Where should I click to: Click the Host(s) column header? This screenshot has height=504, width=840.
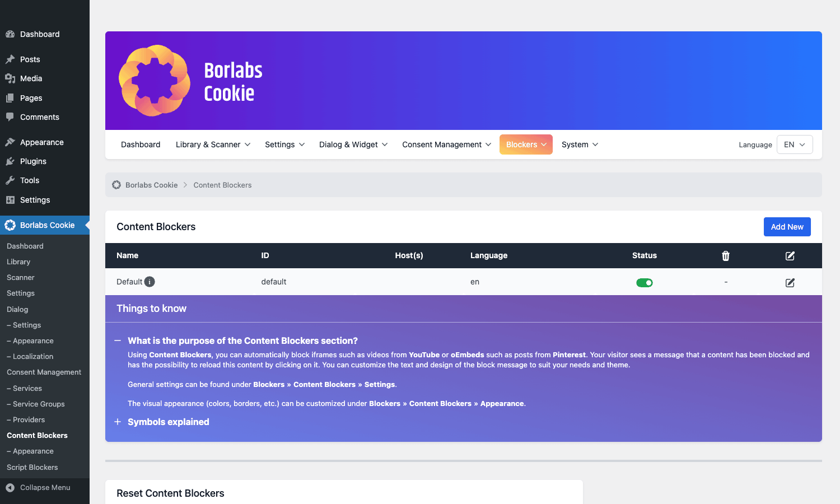point(409,255)
